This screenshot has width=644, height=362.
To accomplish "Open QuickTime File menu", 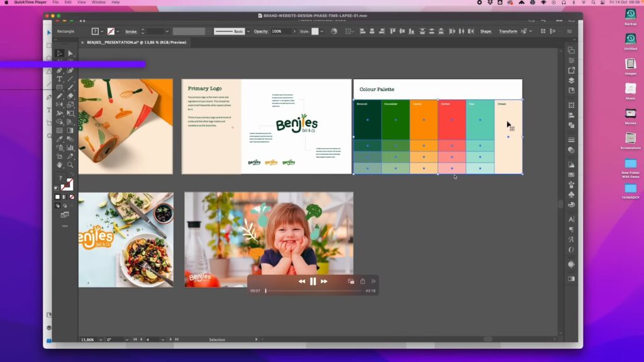I will pyautogui.click(x=55, y=3).
